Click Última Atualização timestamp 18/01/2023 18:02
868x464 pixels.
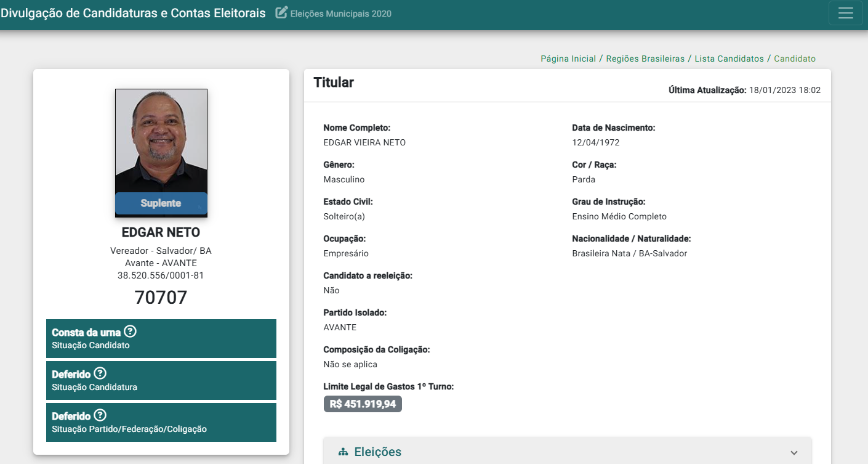[x=785, y=90]
